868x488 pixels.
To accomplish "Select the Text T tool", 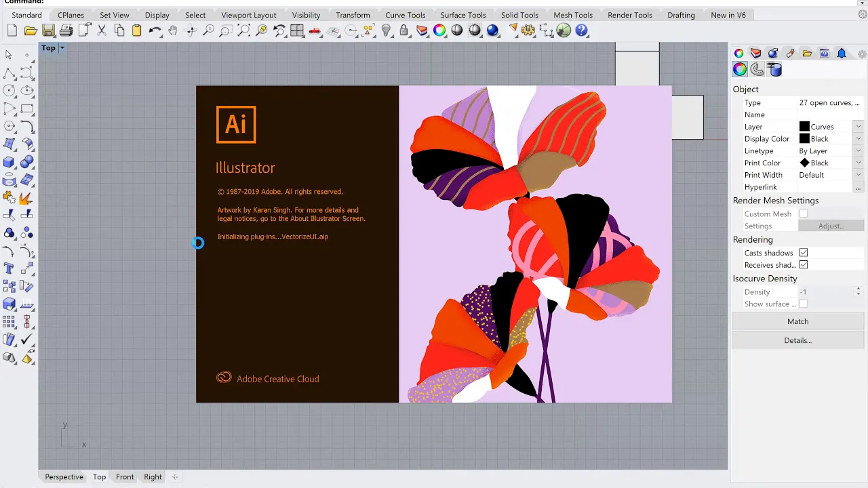I will tap(9, 268).
